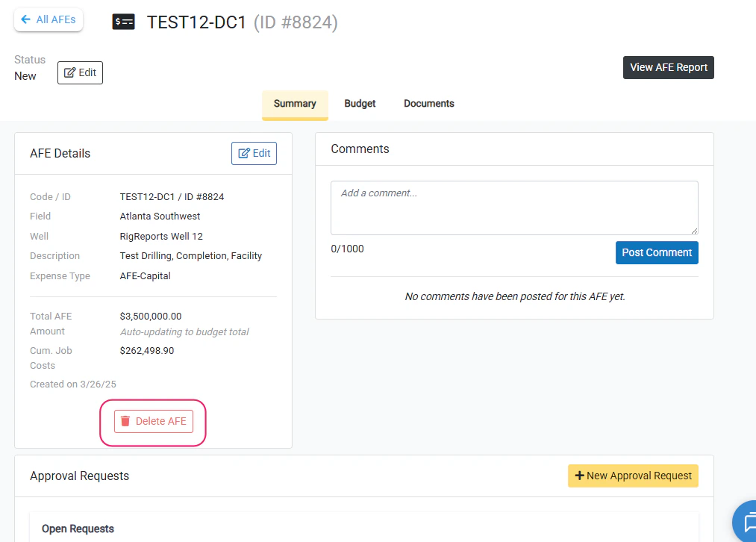The width and height of the screenshot is (756, 542).
Task: Click the AFE Details panel heading
Action: pyautogui.click(x=60, y=153)
